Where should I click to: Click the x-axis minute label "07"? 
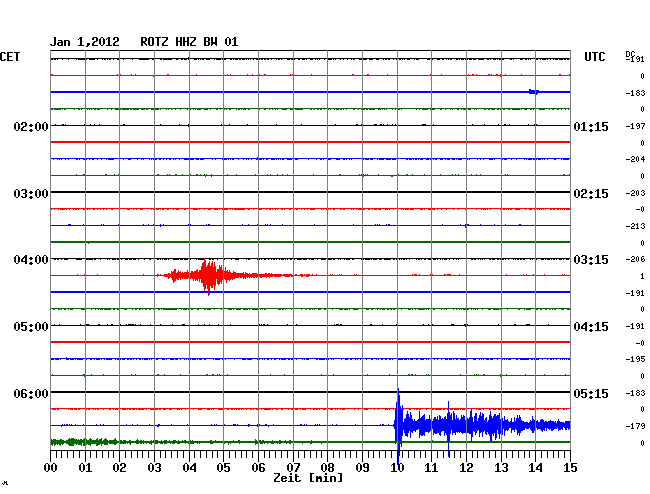click(x=293, y=468)
